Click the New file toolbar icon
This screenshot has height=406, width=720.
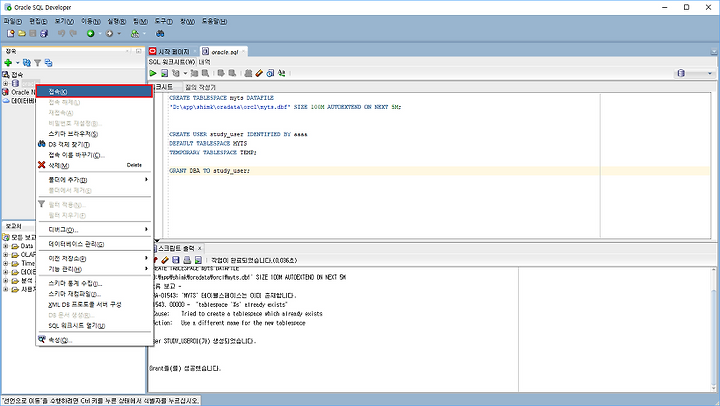pos(10,34)
